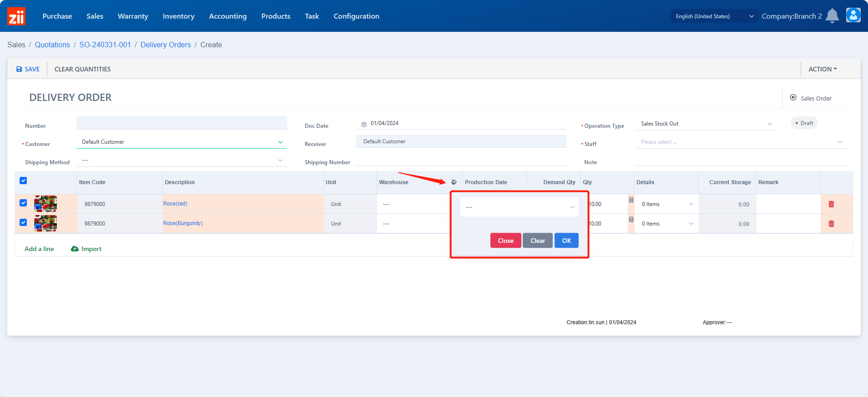868x397 pixels.
Task: Expand Rose(red) Details 0 Items dropdown
Action: (x=667, y=204)
